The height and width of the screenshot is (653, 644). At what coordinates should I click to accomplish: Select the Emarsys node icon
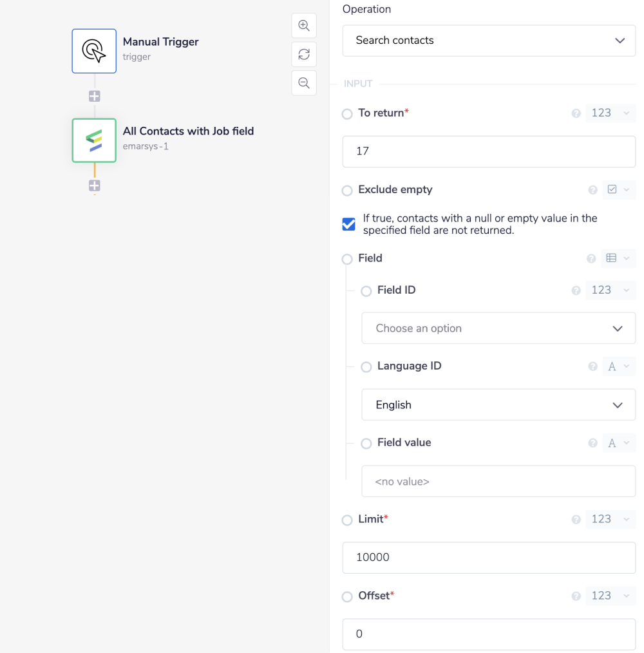(x=94, y=140)
